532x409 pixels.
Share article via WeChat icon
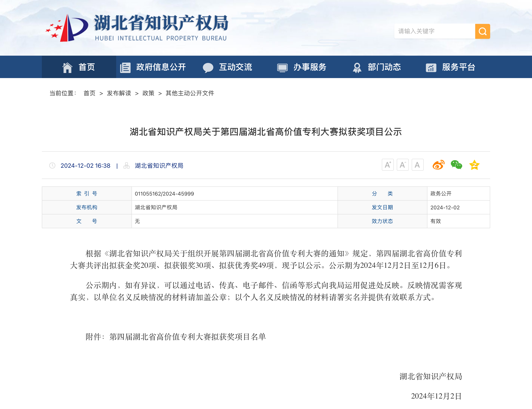456,165
